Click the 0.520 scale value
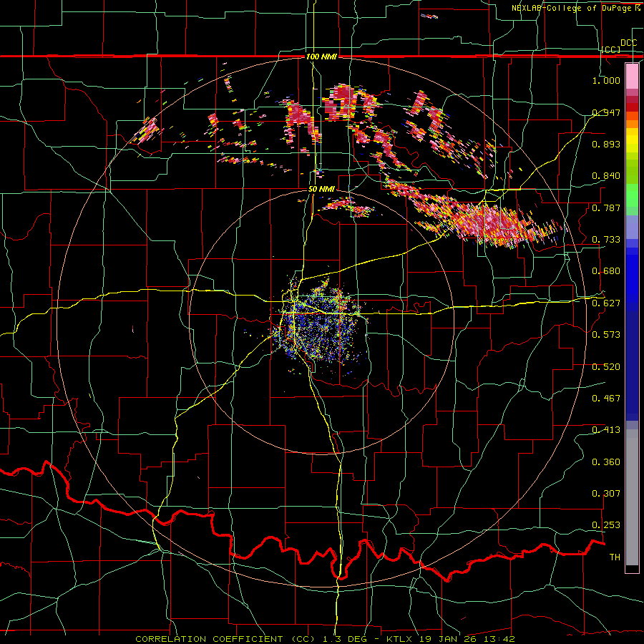The image size is (644, 644). click(606, 367)
